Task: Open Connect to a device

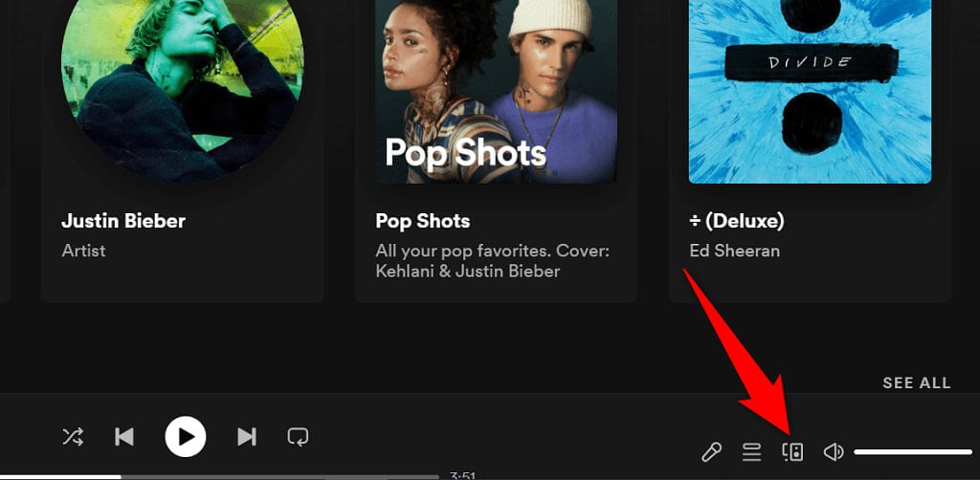Action: click(792, 451)
